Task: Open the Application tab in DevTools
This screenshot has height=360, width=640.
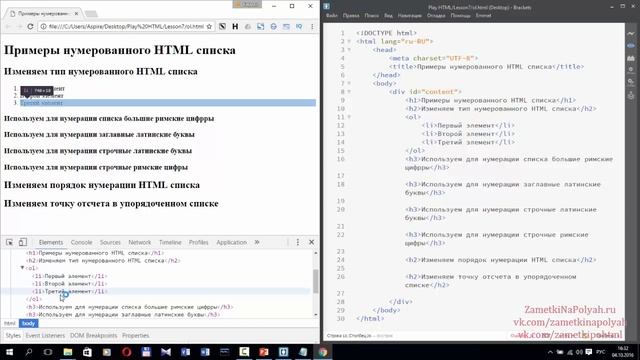Action: coord(231,242)
